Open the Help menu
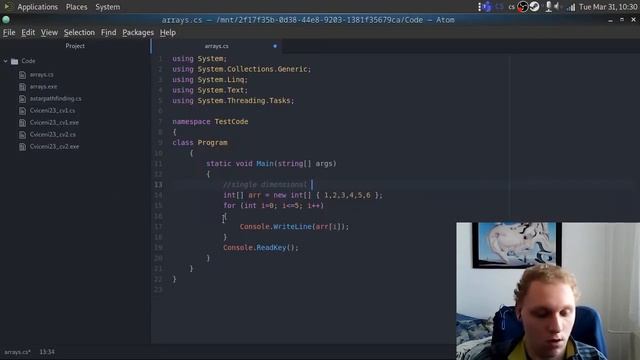The image size is (640, 360). coord(168,33)
